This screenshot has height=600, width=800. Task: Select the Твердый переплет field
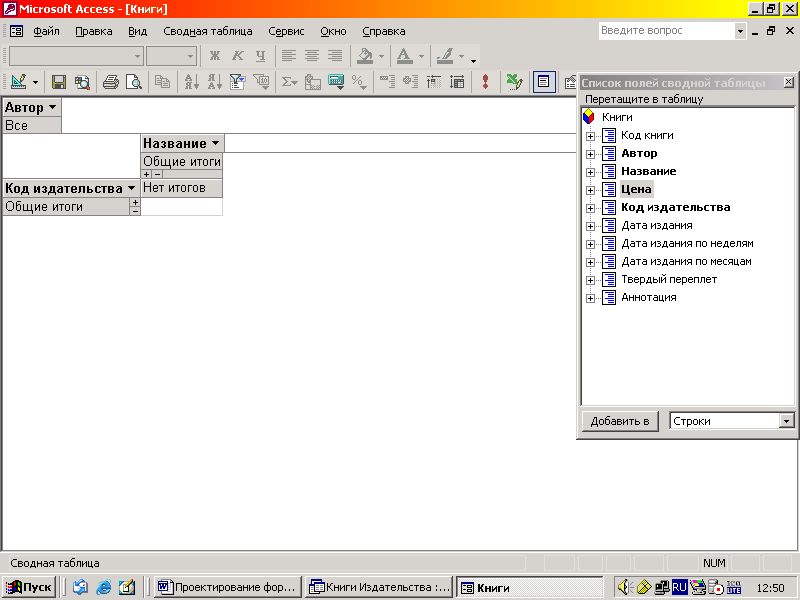coord(669,280)
